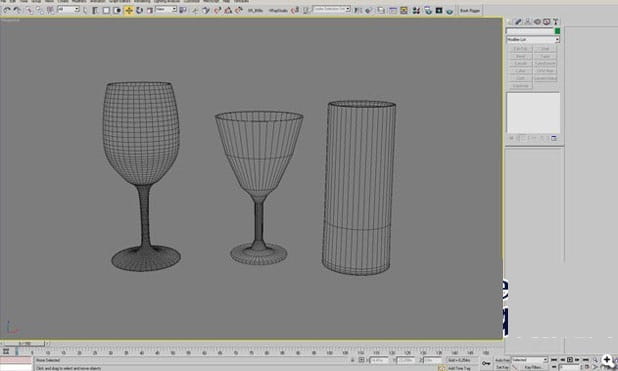Click the Quick Render teapot icon
Image resolution: width=618 pixels, height=371 pixels.
(449, 11)
